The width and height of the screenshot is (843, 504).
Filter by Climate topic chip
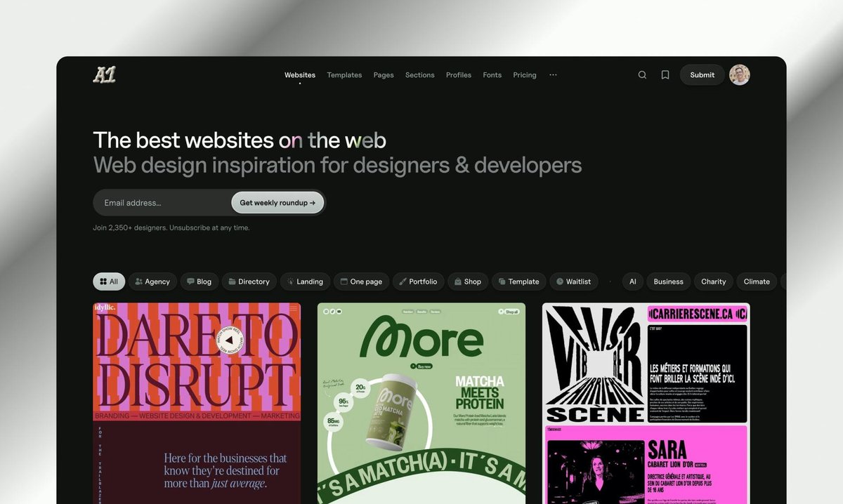(x=757, y=281)
